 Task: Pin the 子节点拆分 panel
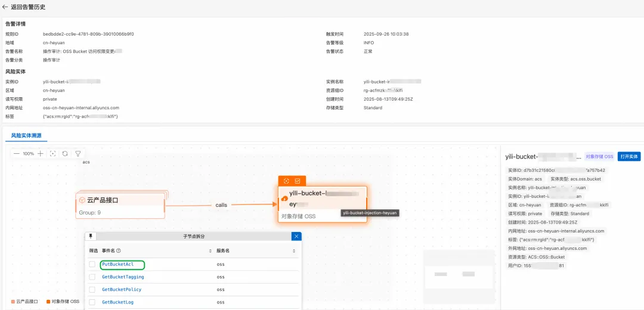pos(91,236)
